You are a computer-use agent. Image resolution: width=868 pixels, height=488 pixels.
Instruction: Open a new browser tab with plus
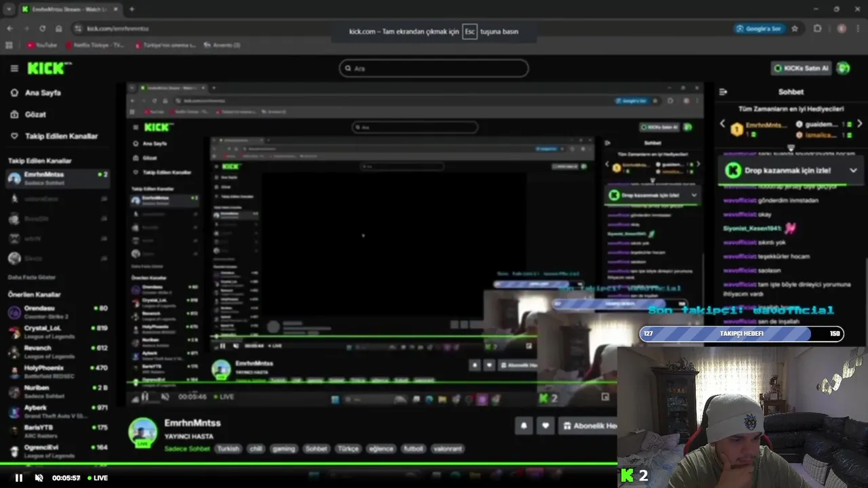point(132,9)
